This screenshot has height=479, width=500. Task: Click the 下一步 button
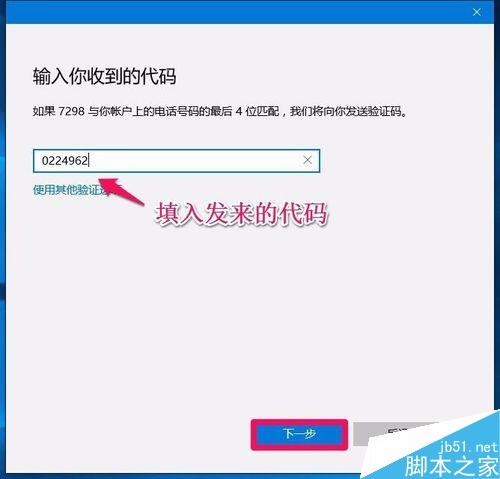pos(299,434)
